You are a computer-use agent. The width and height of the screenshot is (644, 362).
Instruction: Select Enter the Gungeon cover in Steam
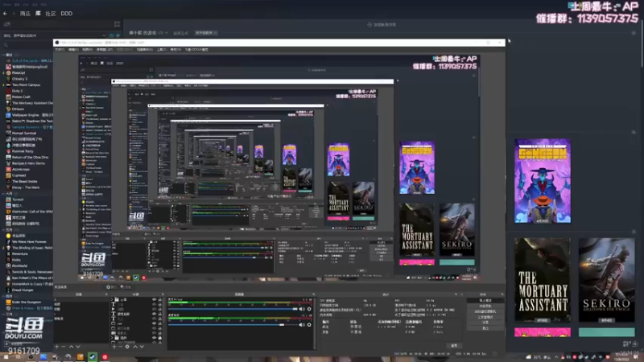point(543,181)
